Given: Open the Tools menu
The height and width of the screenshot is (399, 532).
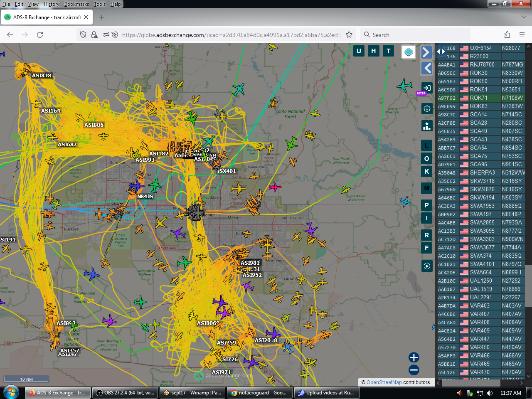Looking at the screenshot, I should point(100,4).
